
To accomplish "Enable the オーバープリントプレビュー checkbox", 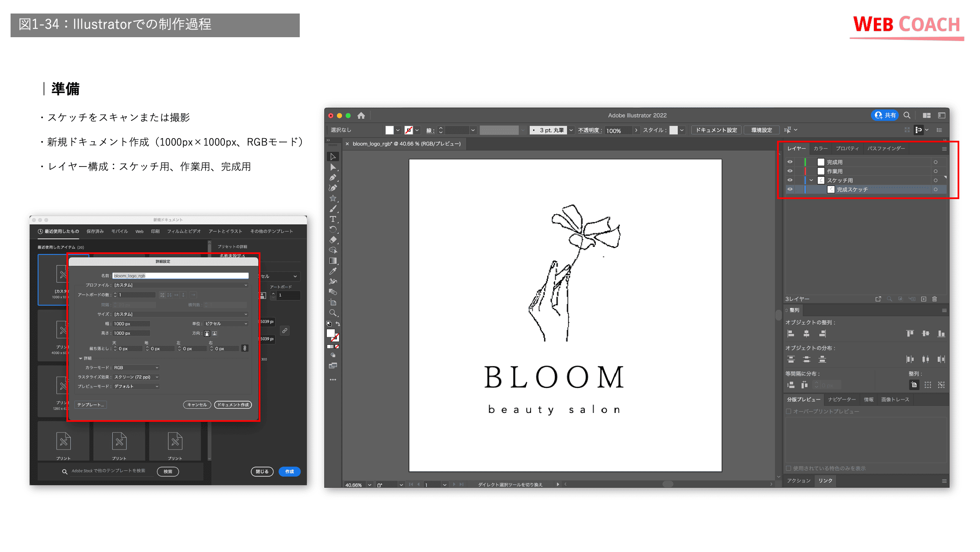I will click(x=788, y=411).
